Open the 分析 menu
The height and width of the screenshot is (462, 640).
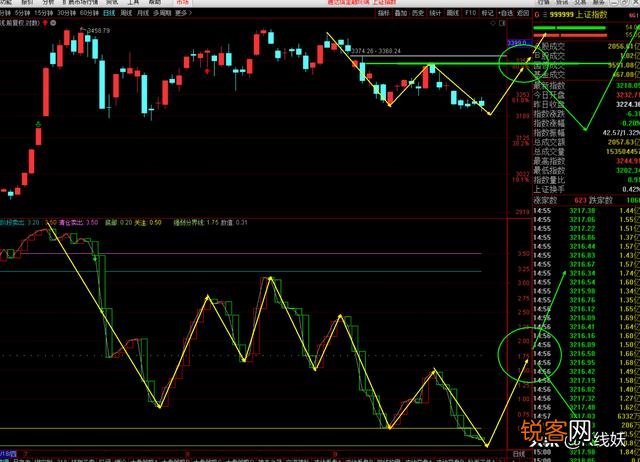pyautogui.click(x=48, y=2)
